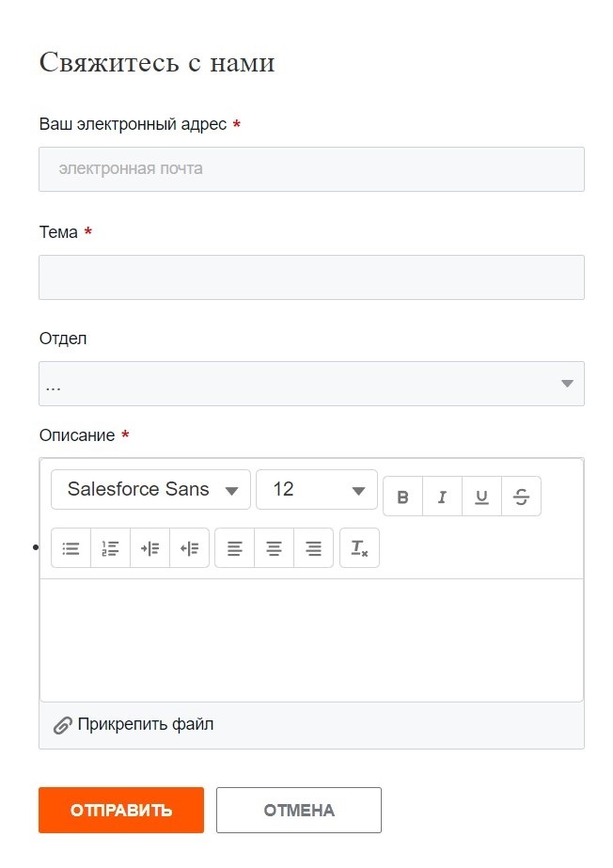
Task: Open the Salesforce Sans font dropdown
Action: click(150, 490)
